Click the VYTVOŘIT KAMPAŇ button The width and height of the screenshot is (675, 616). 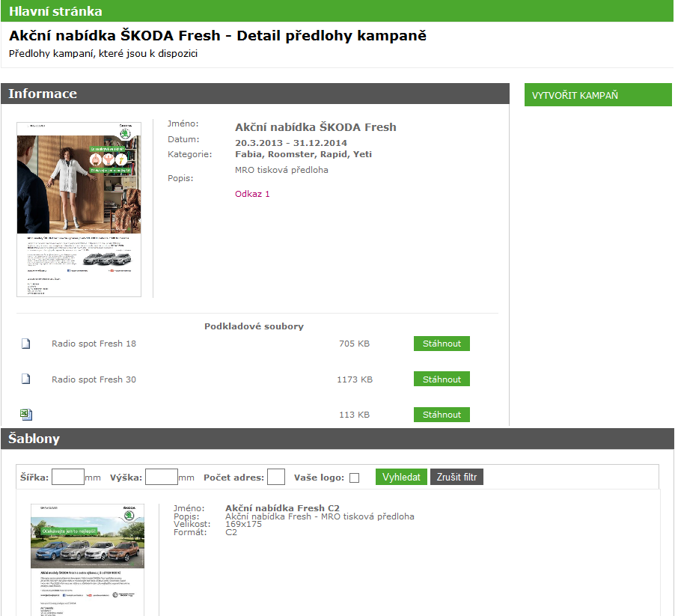point(598,95)
